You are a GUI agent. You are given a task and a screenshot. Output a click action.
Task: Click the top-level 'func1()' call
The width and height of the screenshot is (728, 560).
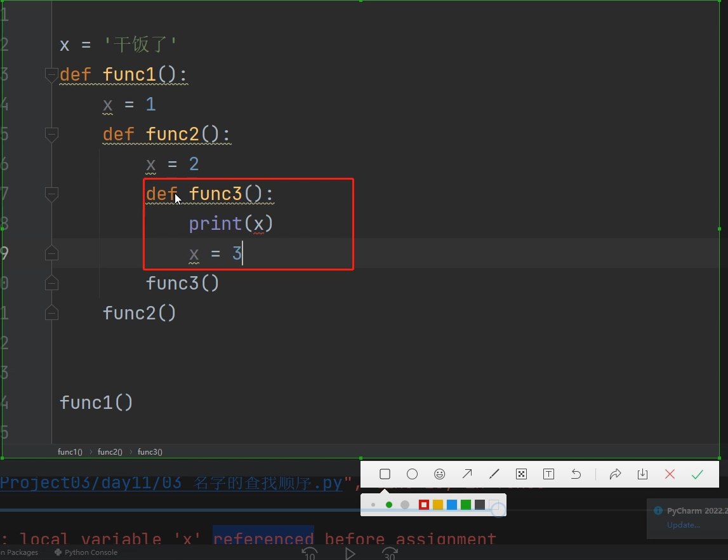(96, 403)
